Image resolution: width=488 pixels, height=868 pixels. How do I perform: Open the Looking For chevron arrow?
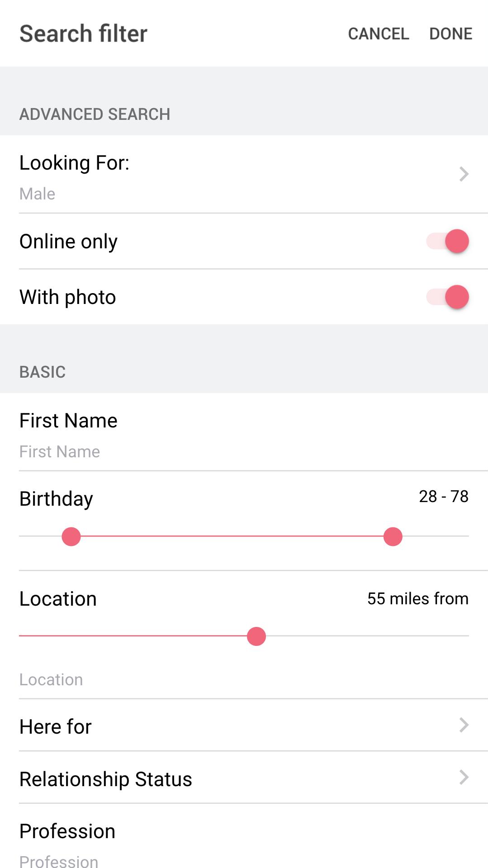464,174
